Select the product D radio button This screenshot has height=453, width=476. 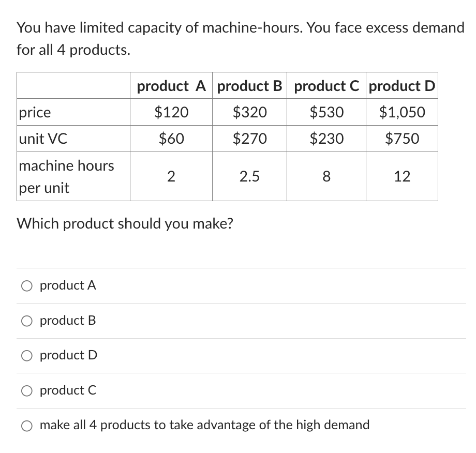(x=26, y=355)
